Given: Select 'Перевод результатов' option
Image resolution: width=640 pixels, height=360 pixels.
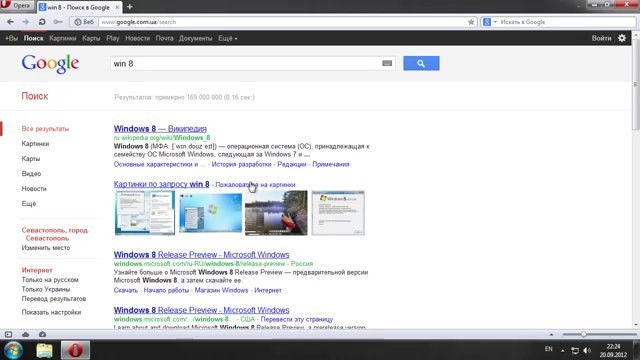Looking at the screenshot, I should coord(53,299).
